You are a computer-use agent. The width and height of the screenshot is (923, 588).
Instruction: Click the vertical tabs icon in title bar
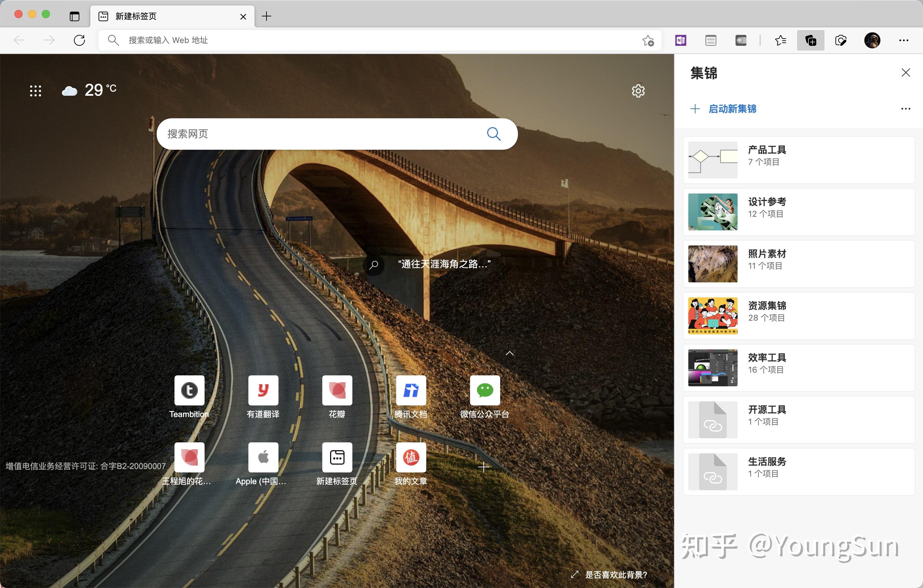(x=74, y=16)
